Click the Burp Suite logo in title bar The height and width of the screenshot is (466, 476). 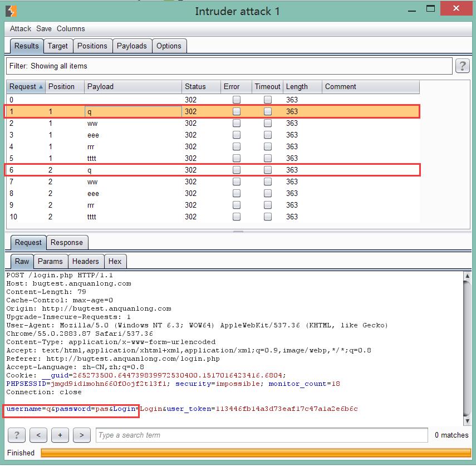pyautogui.click(x=11, y=11)
